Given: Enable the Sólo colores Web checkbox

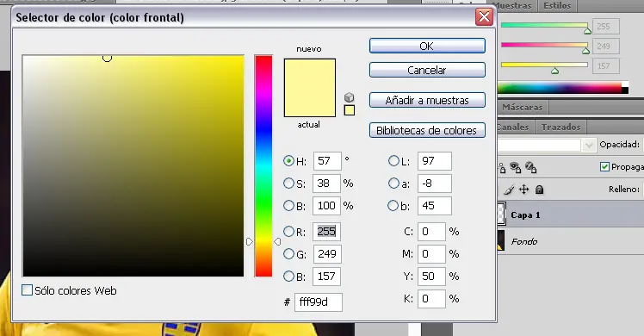Looking at the screenshot, I should [x=27, y=290].
